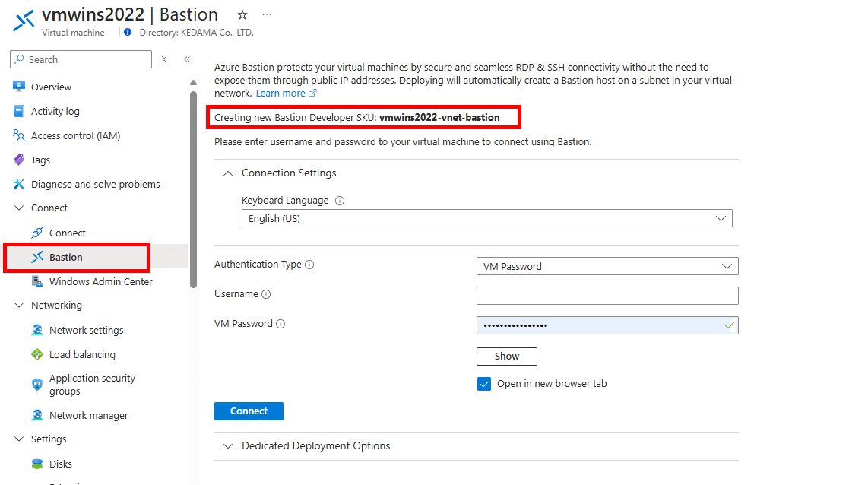
Task: Open Network manager page
Action: pos(89,415)
